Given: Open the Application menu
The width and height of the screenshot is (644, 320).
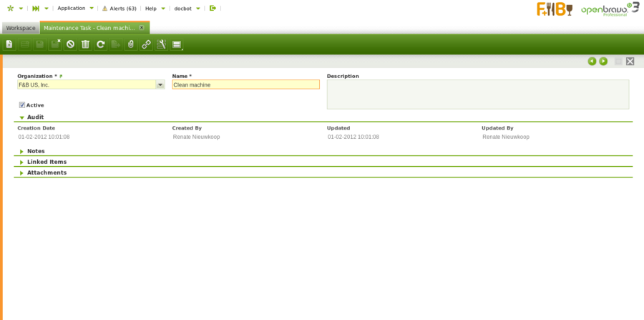Looking at the screenshot, I should (72, 8).
